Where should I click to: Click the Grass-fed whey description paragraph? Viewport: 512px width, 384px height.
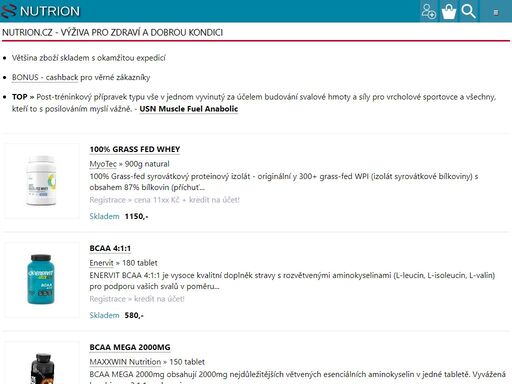[284, 182]
